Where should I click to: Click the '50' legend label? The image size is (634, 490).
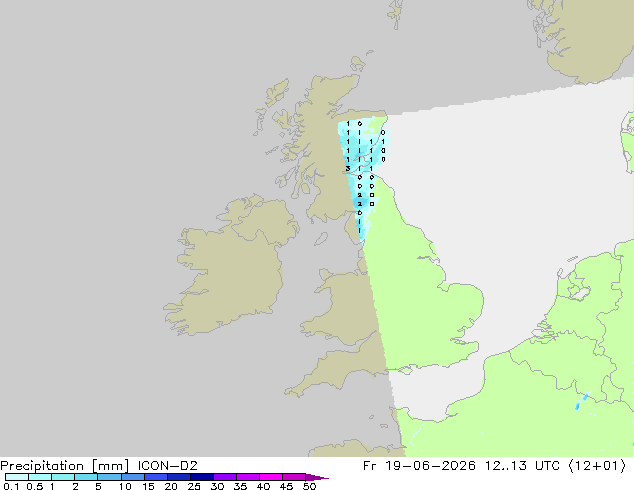pos(309,486)
